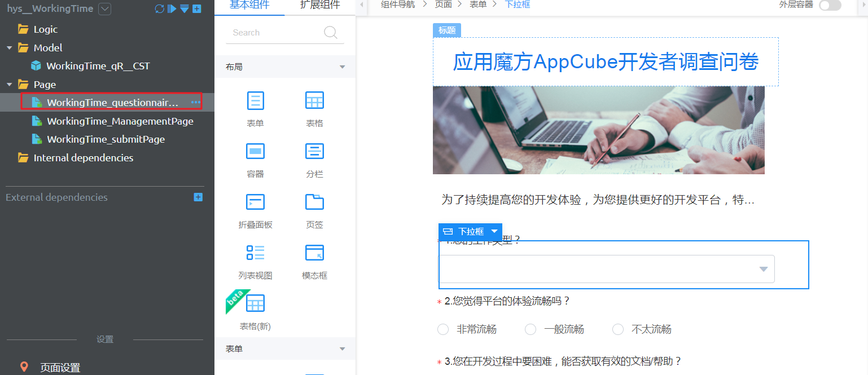Switch to 基本组件 tab
Image resolution: width=868 pixels, height=375 pixels.
point(249,5)
